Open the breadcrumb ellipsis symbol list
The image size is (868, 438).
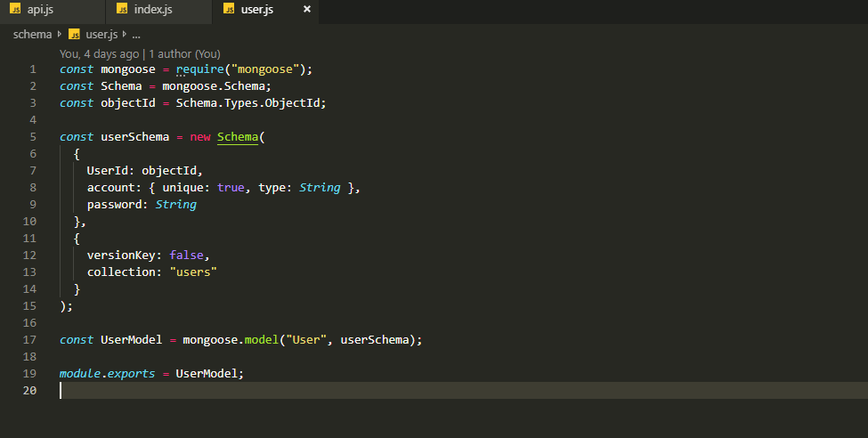click(x=136, y=35)
